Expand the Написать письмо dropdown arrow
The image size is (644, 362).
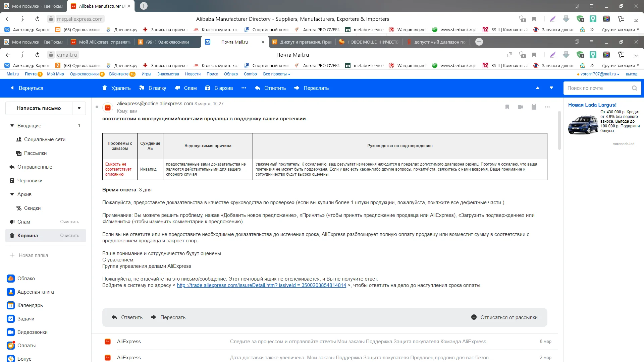pos(79,108)
